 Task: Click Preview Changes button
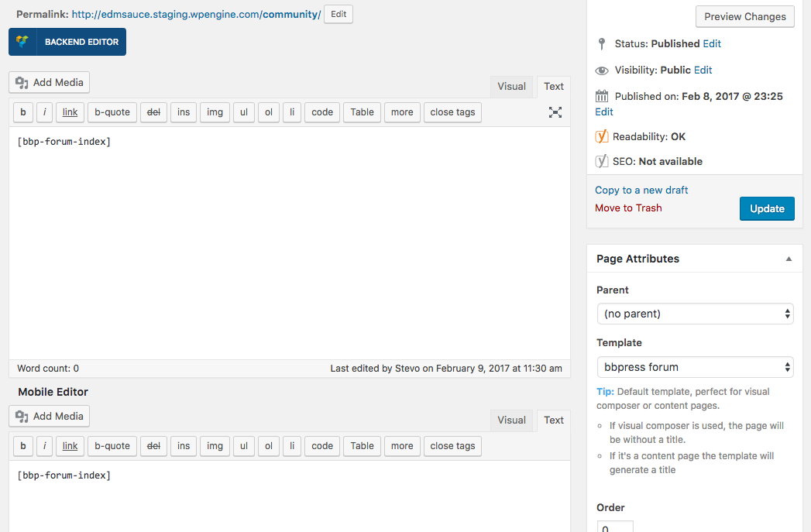[745, 16]
